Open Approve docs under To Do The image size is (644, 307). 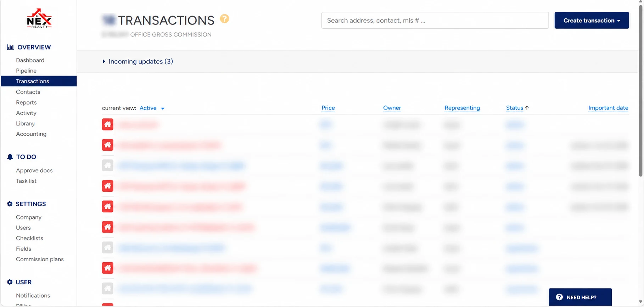click(x=34, y=171)
